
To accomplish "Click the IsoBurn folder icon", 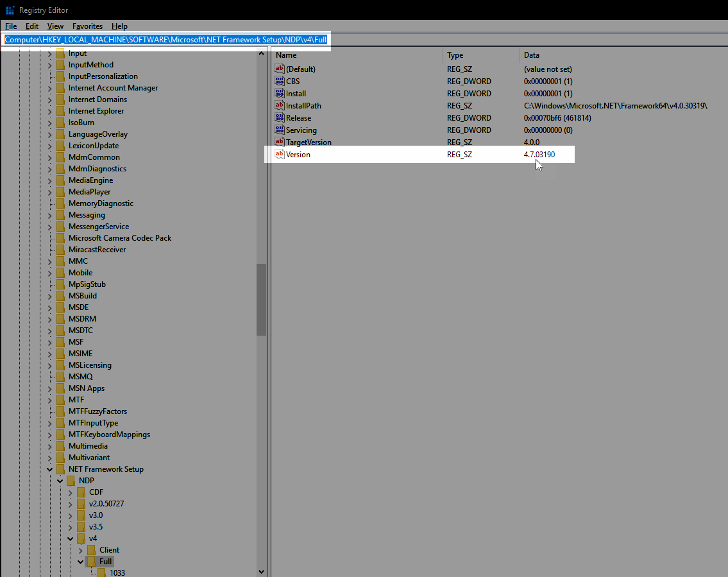I will (60, 123).
